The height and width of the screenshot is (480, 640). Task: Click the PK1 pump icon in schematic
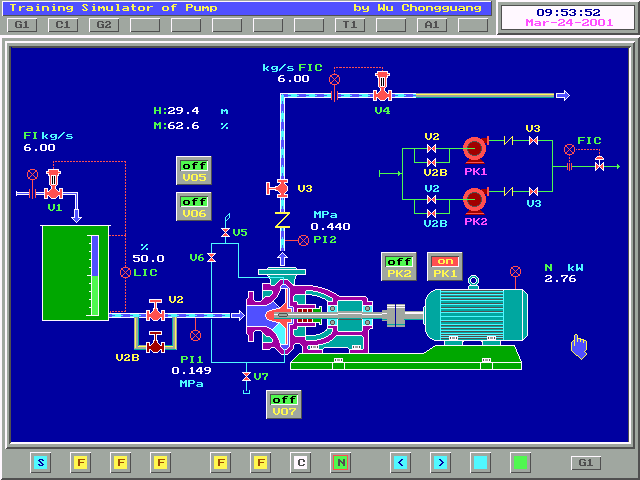click(475, 150)
